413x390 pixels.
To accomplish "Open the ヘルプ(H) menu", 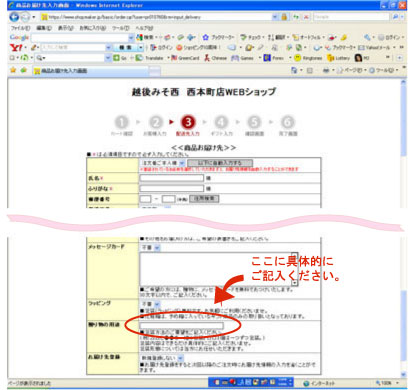I will 144,28.
